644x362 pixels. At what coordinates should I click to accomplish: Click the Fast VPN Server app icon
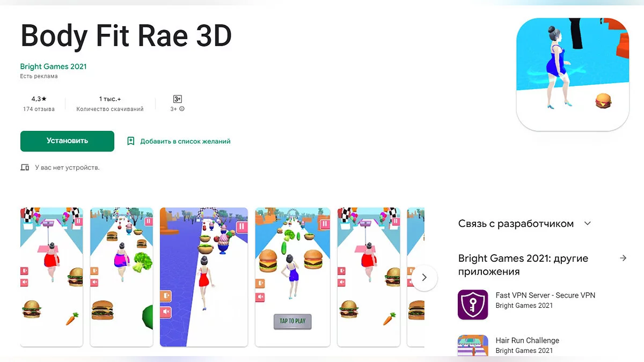click(x=473, y=305)
